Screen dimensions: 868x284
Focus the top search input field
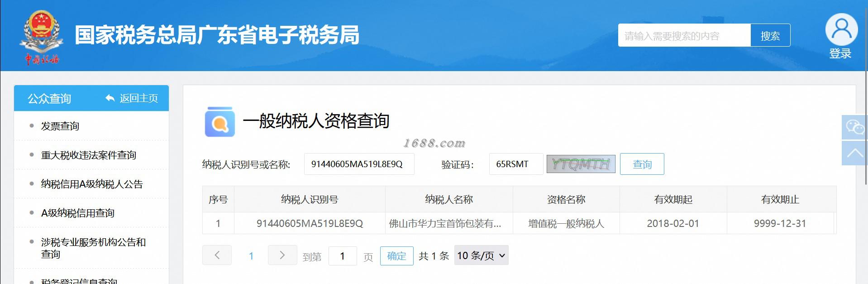[684, 35]
